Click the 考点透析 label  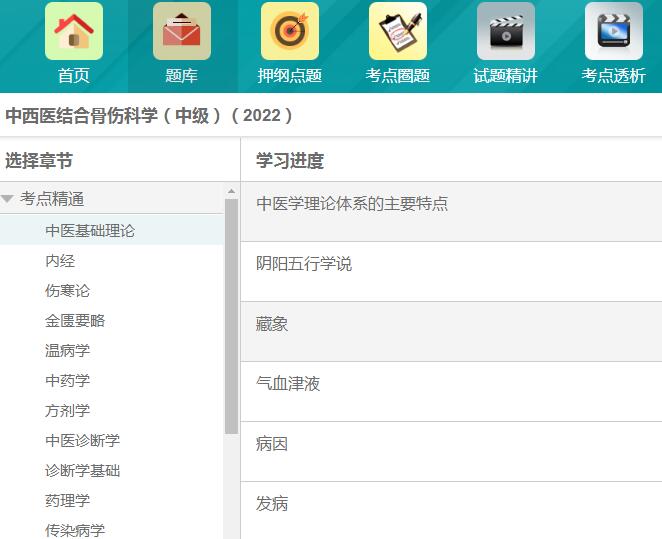(614, 76)
